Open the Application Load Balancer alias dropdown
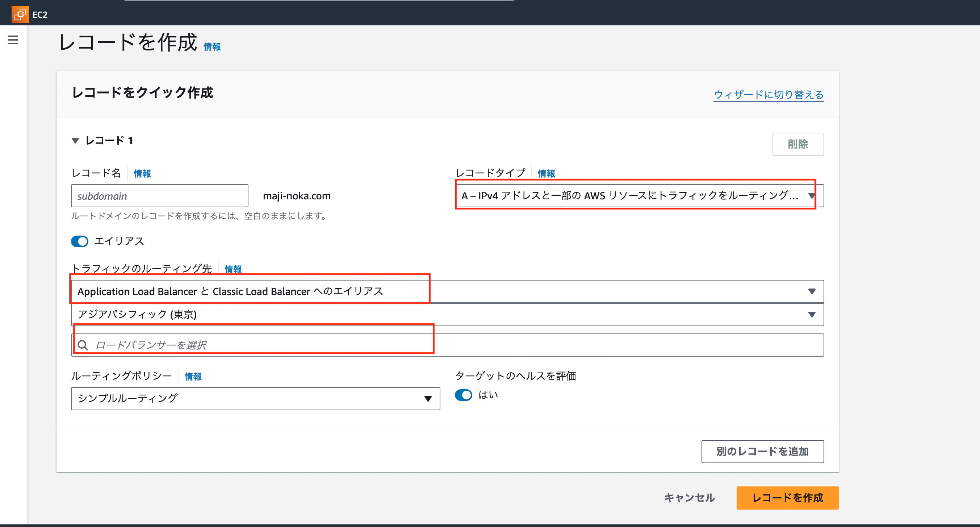980x527 pixels. coord(447,291)
